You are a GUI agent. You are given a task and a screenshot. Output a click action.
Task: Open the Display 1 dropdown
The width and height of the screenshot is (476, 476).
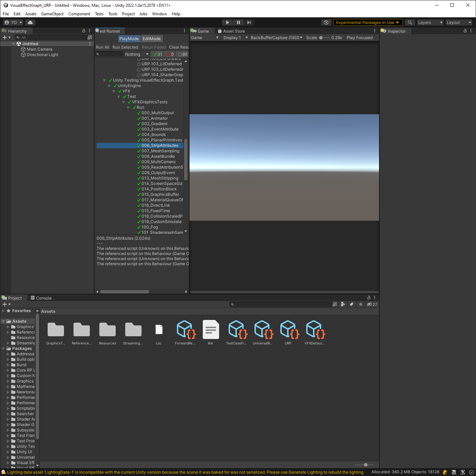tap(235, 38)
